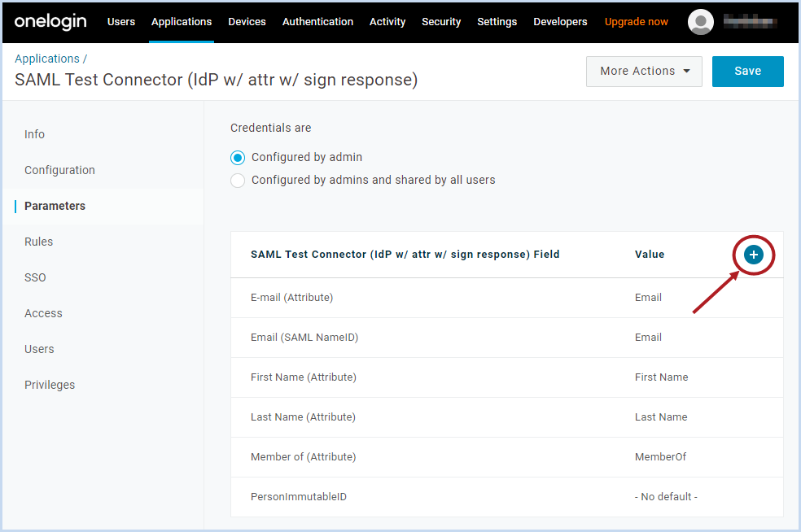This screenshot has height=532, width=801.
Task: Open the Authentication top menu
Action: point(317,22)
